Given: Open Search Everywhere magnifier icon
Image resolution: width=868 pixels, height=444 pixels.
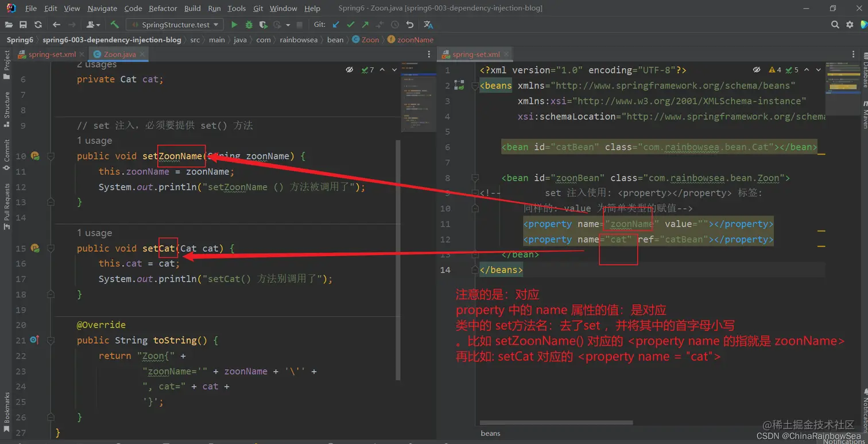Looking at the screenshot, I should [835, 25].
